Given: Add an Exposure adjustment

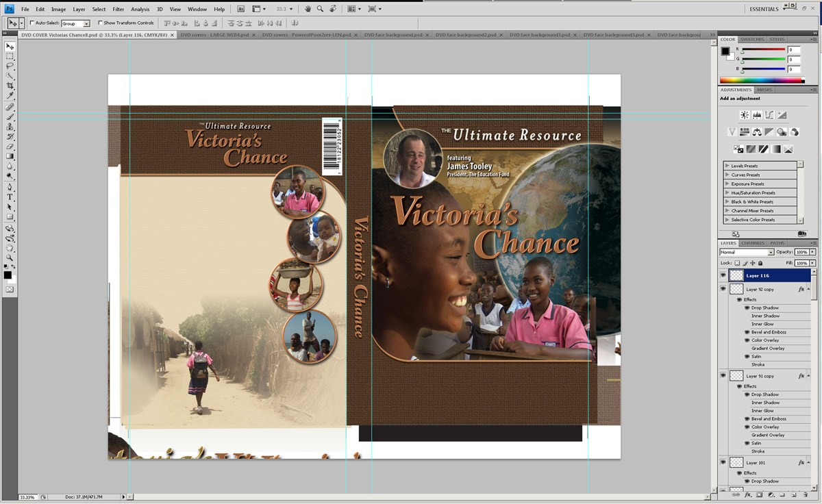Looking at the screenshot, I should point(782,115).
